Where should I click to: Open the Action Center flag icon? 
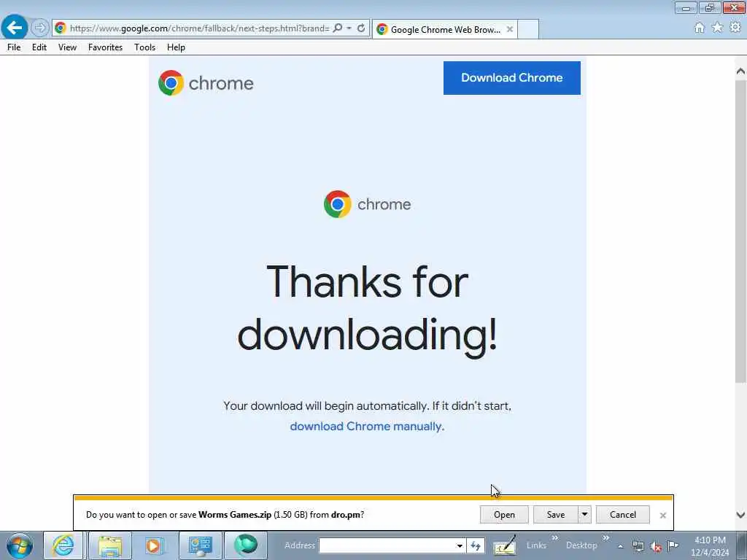tap(673, 545)
